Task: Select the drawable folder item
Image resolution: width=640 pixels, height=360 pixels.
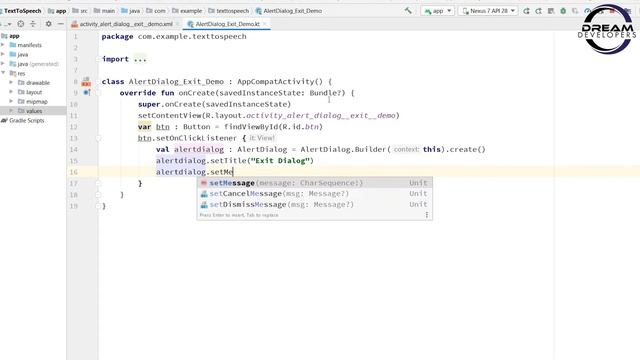Action: tap(34, 82)
